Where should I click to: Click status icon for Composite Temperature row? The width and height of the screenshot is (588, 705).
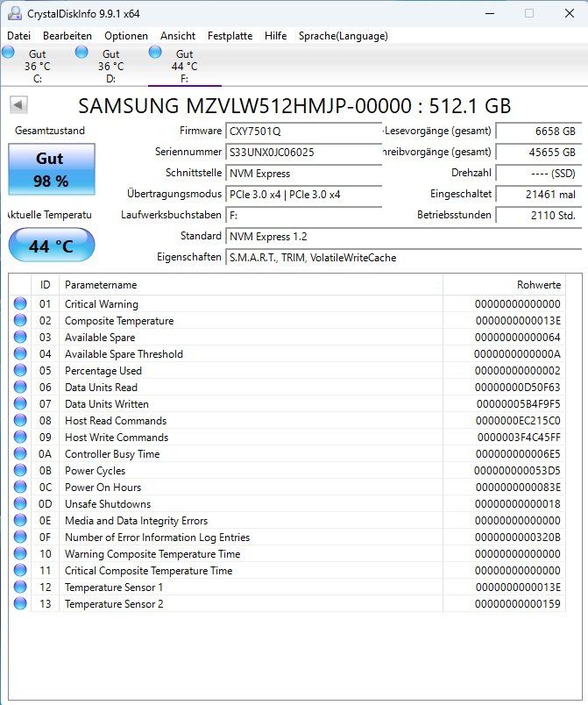click(20, 320)
